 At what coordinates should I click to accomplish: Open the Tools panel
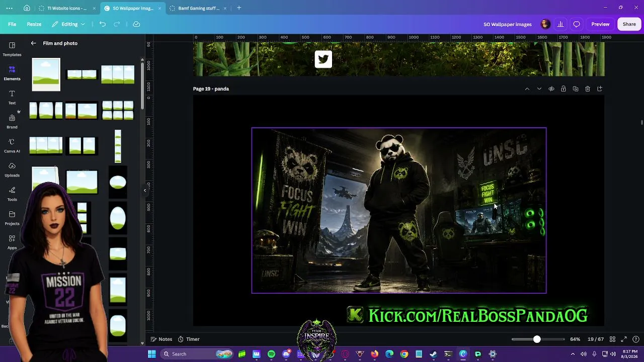[x=12, y=193]
